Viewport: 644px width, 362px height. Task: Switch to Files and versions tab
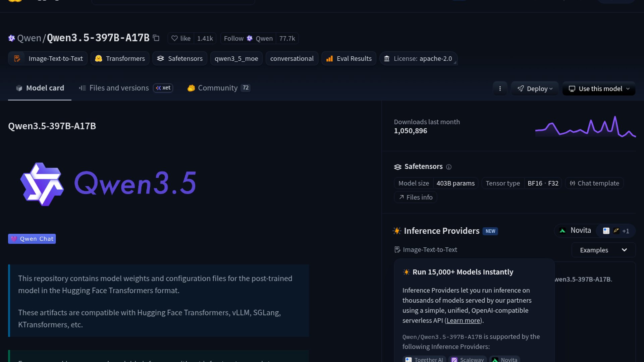point(119,88)
